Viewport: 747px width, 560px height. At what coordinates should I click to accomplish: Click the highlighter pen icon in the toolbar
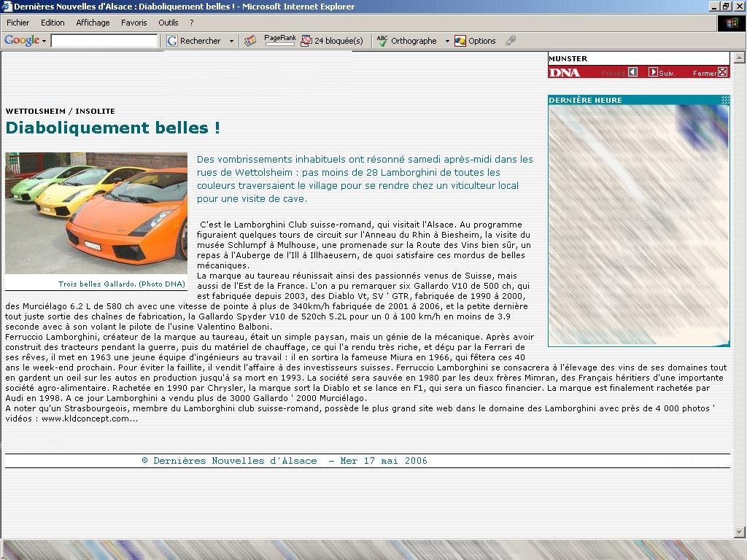point(510,41)
